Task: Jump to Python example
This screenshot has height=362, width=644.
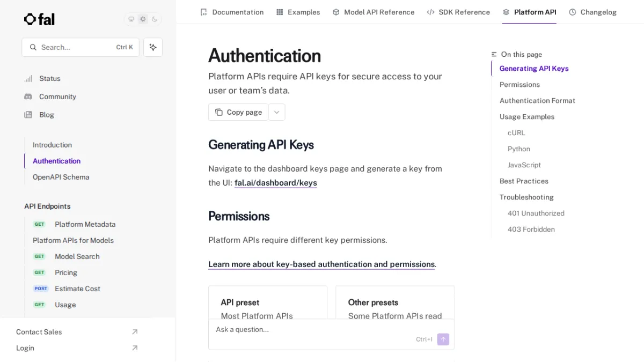Action: [x=519, y=149]
